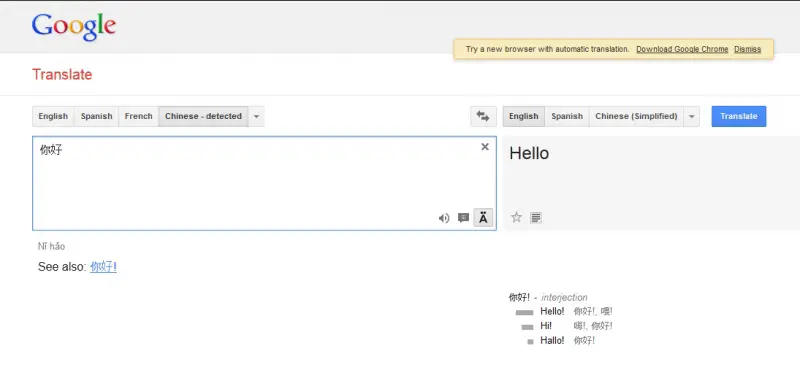This screenshot has width=800, height=370.
Task: Select the Hi! interjection entry
Action: point(546,326)
